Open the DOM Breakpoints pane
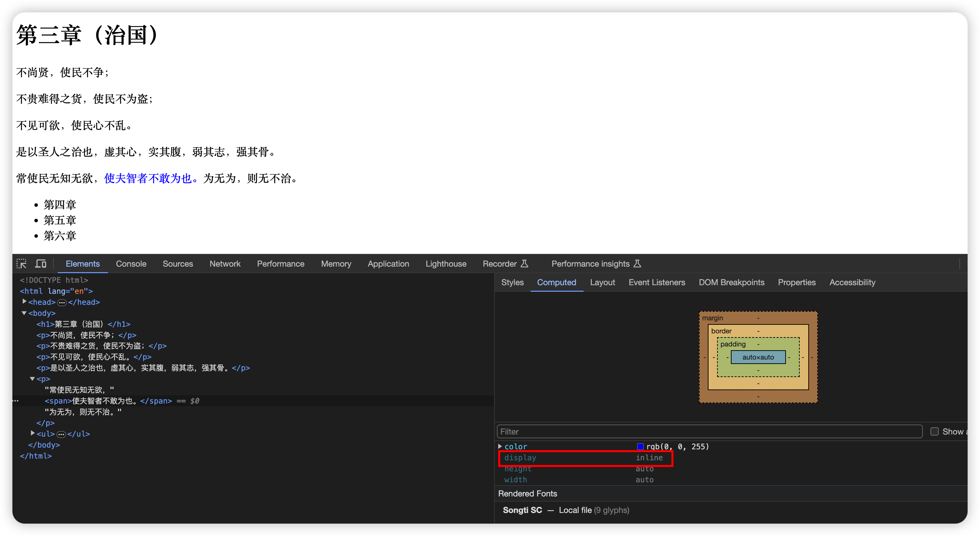Image resolution: width=980 pixels, height=536 pixels. [731, 282]
